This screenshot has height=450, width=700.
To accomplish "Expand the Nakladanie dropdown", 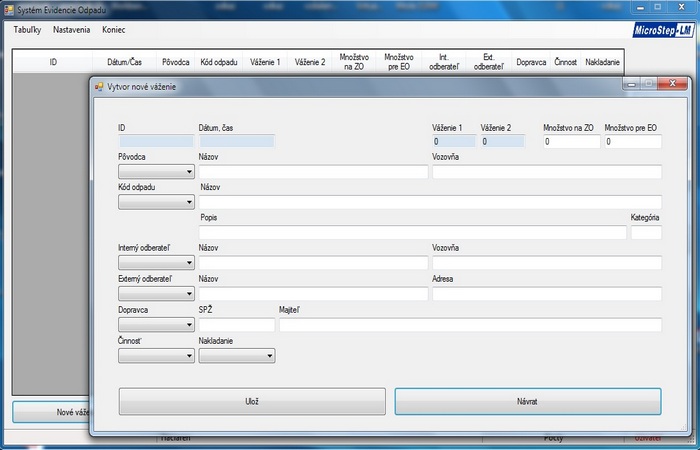I will point(237,356).
